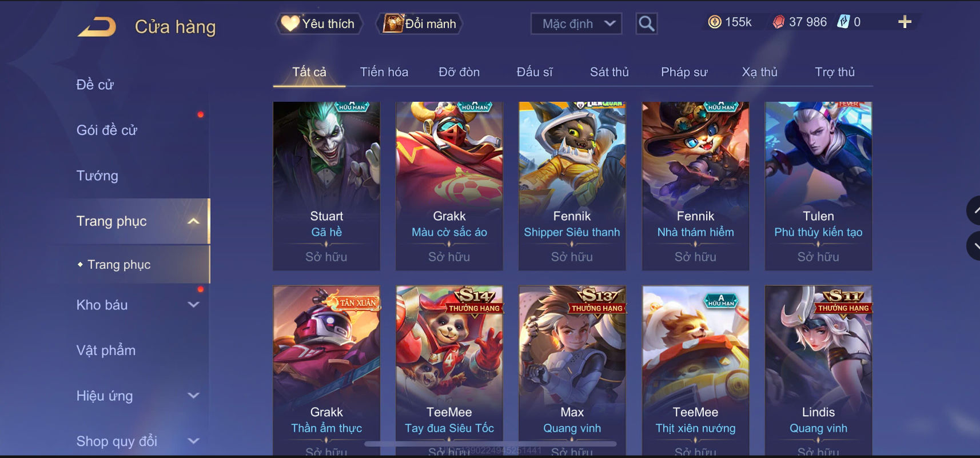The height and width of the screenshot is (458, 980).
Task: Click the gold coin balance icon
Action: [715, 22]
